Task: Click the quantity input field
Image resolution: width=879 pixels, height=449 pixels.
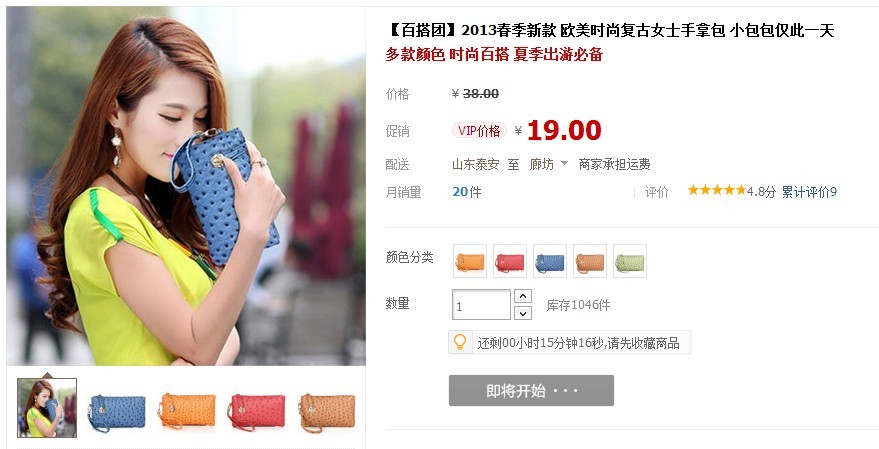Action: 482,305
